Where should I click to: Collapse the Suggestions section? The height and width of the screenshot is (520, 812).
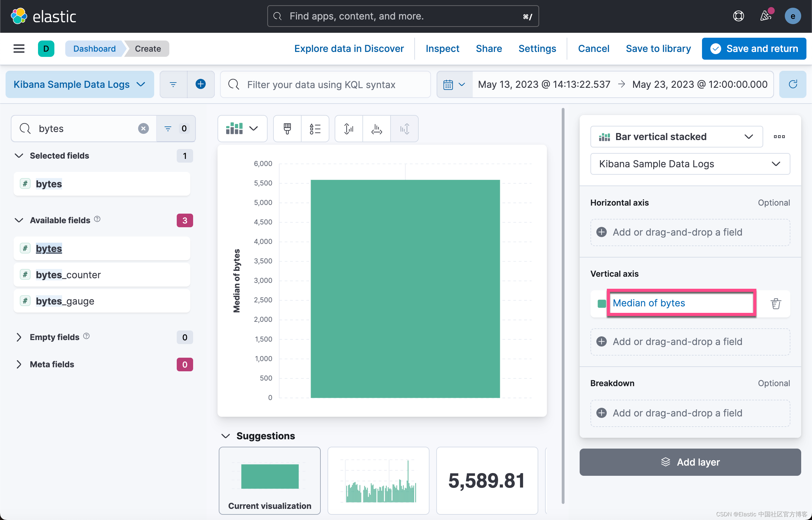point(226,436)
